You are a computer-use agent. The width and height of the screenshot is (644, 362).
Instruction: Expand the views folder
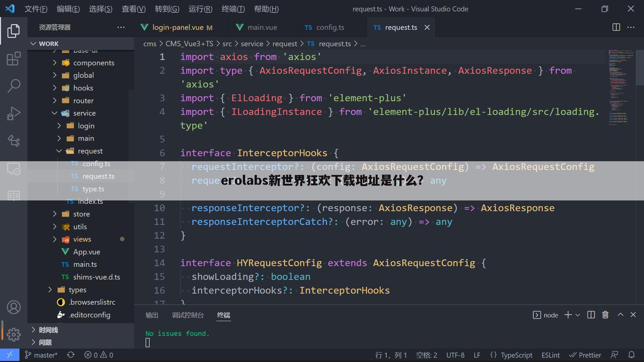point(80,239)
